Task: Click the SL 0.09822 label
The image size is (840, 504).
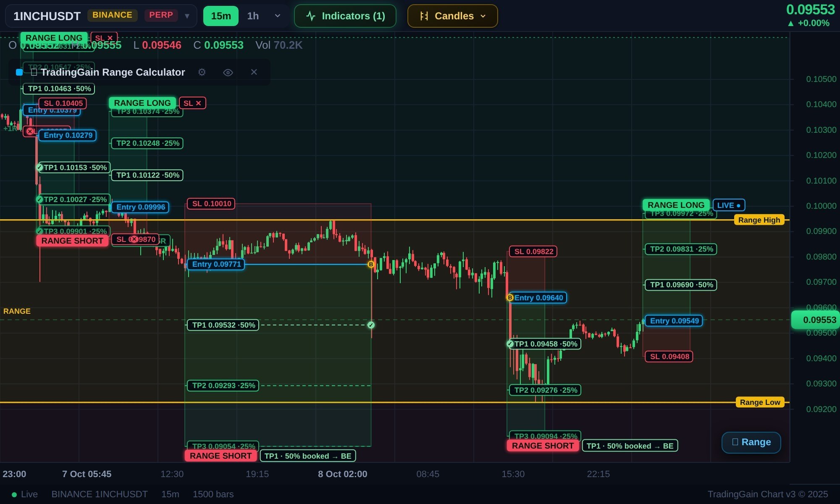Action: (x=533, y=252)
